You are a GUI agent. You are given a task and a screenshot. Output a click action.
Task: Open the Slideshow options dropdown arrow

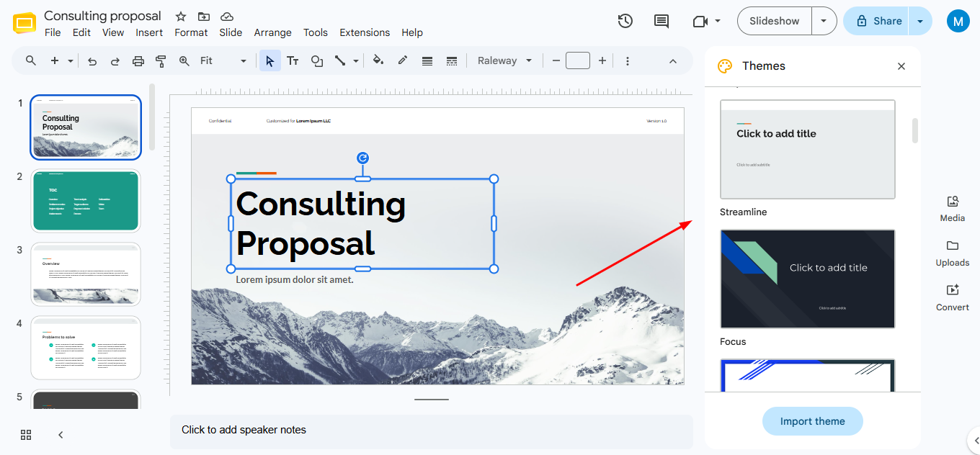[824, 21]
